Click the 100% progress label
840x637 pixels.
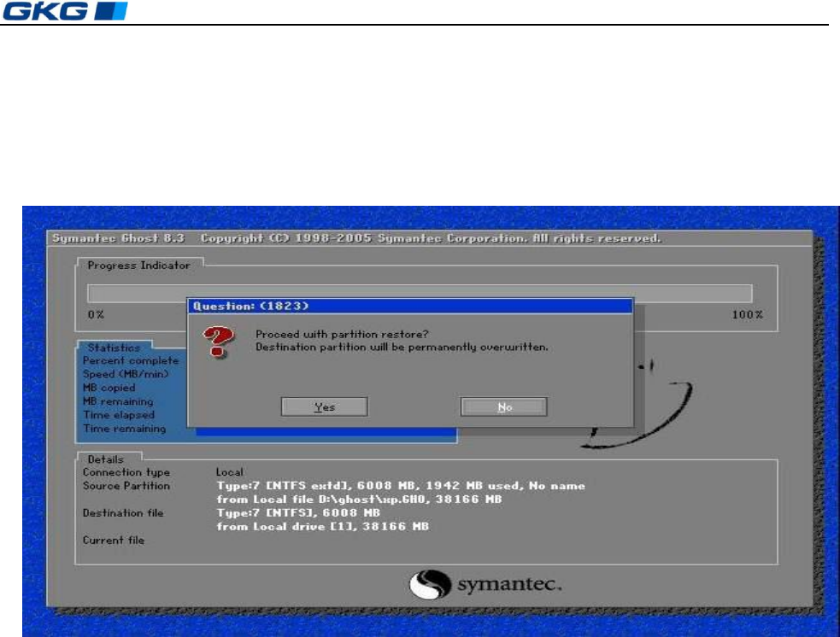click(748, 315)
